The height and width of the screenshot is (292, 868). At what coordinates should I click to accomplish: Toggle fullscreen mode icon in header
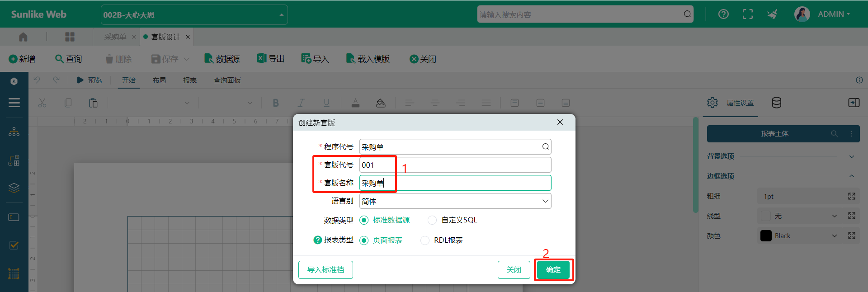pos(748,14)
